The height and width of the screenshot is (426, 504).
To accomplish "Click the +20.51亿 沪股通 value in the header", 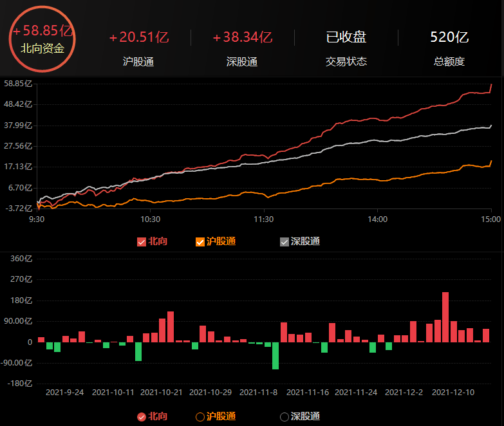I will coord(138,37).
